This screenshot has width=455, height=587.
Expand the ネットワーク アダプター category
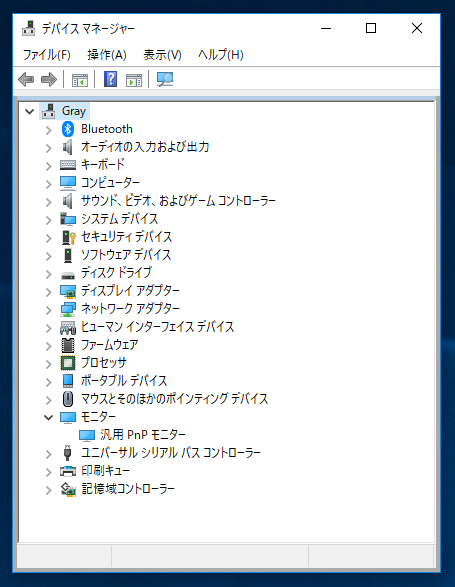tap(48, 310)
